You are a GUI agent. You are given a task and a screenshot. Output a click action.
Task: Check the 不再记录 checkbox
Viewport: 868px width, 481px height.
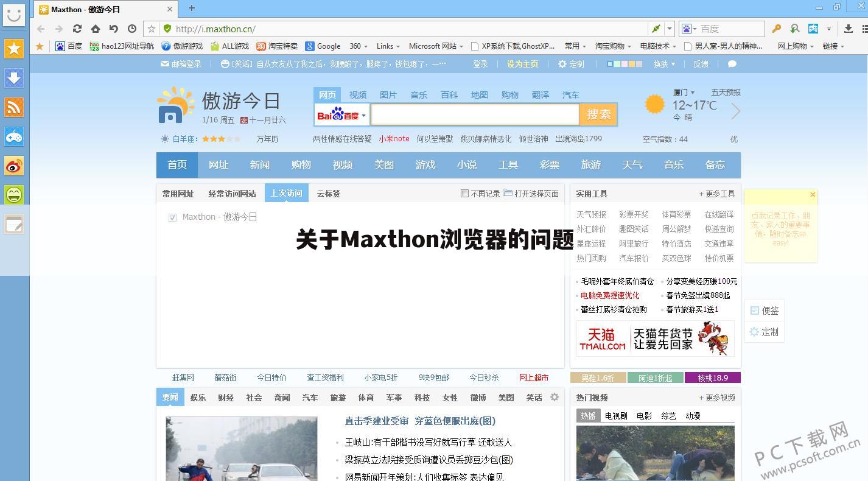pos(464,194)
